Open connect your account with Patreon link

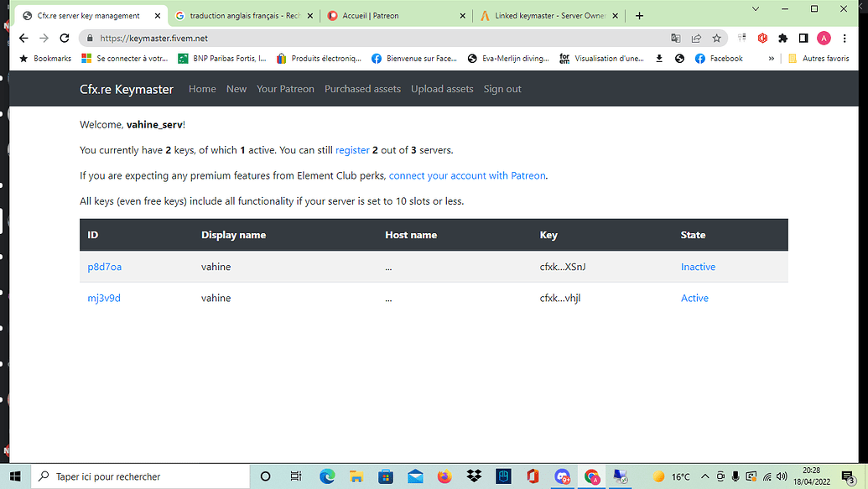pyautogui.click(x=466, y=175)
